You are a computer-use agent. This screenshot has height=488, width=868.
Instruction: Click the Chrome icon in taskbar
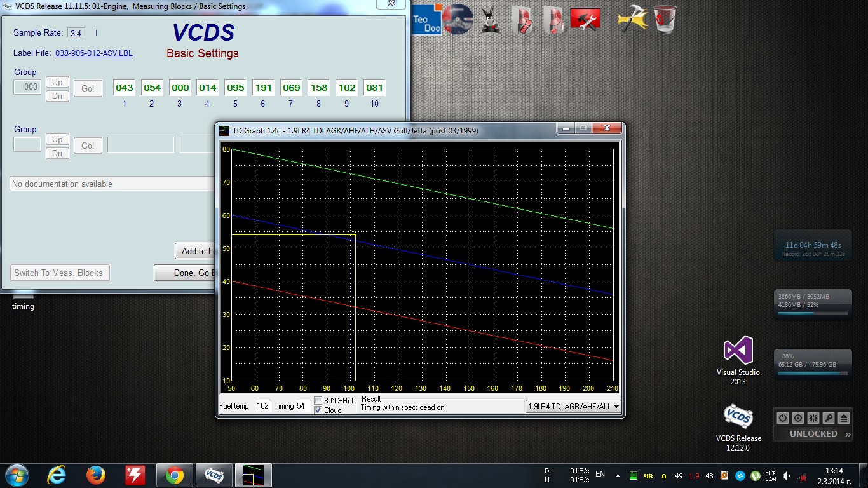point(174,475)
